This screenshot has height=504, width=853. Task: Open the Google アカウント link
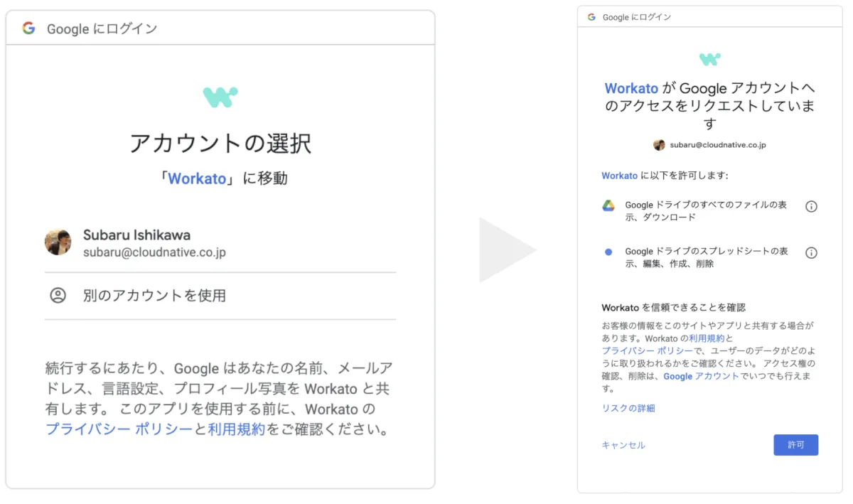coord(701,377)
